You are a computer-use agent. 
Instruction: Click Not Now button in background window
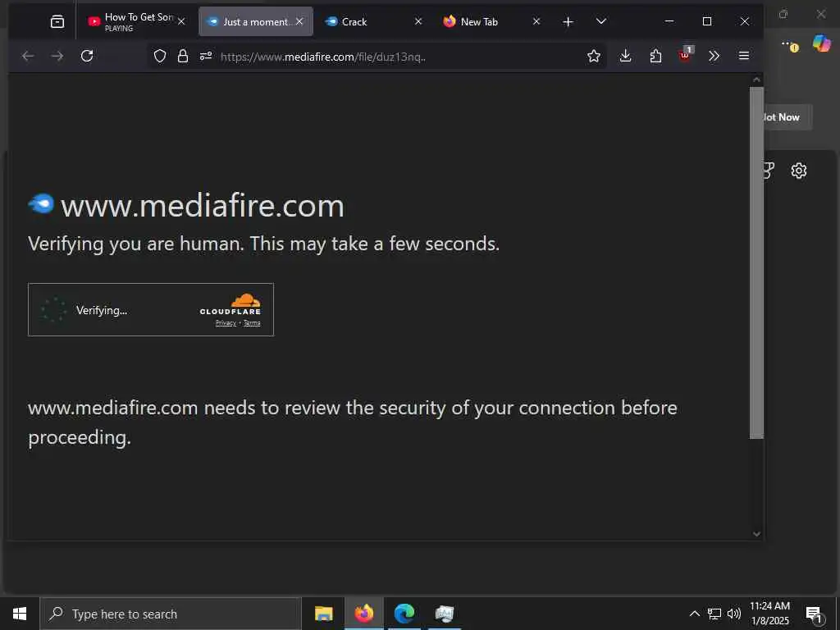pyautogui.click(x=787, y=117)
